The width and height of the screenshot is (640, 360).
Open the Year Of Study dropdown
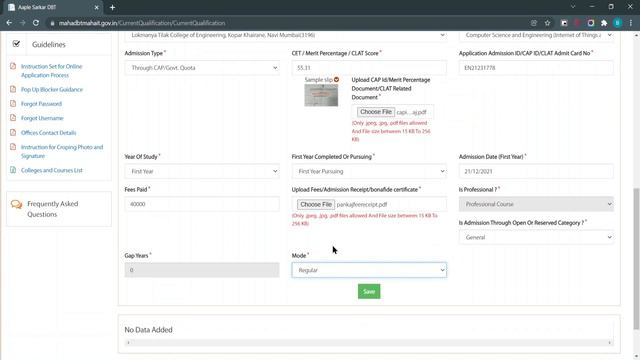pyautogui.click(x=202, y=171)
